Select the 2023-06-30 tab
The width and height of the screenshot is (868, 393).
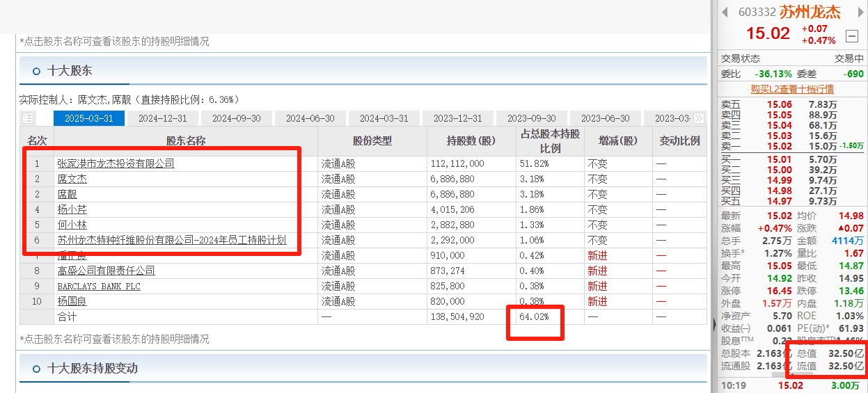(606, 118)
